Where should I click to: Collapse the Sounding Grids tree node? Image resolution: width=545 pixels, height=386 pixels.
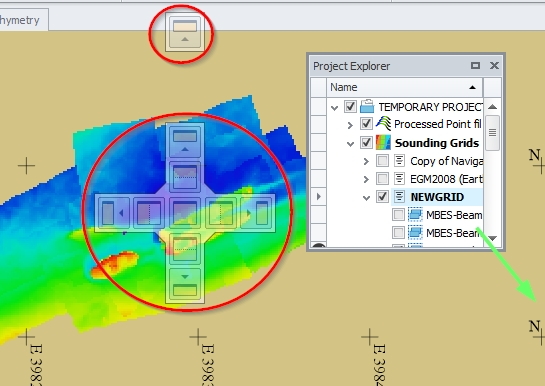coord(350,143)
